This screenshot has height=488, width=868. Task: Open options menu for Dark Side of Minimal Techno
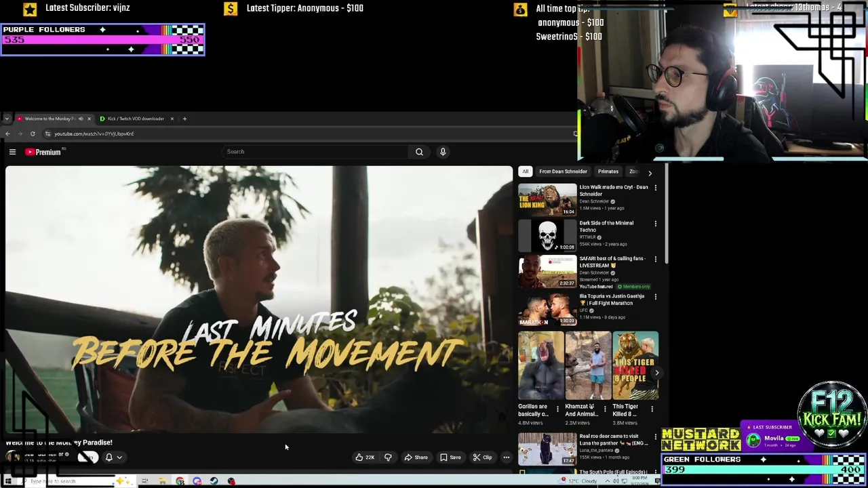[655, 224]
